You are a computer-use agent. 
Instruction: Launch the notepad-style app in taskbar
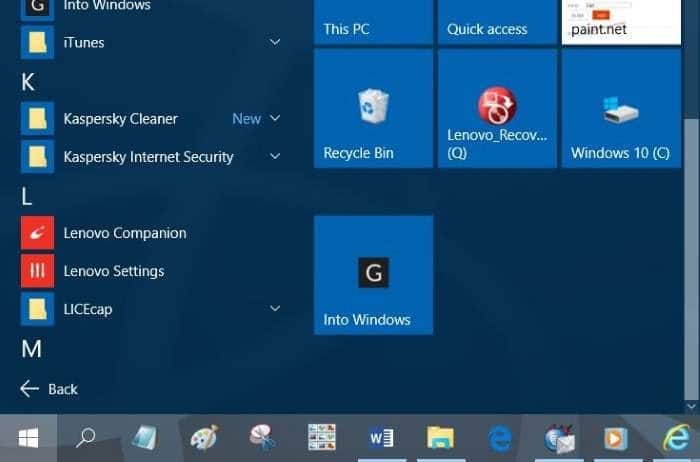point(145,437)
